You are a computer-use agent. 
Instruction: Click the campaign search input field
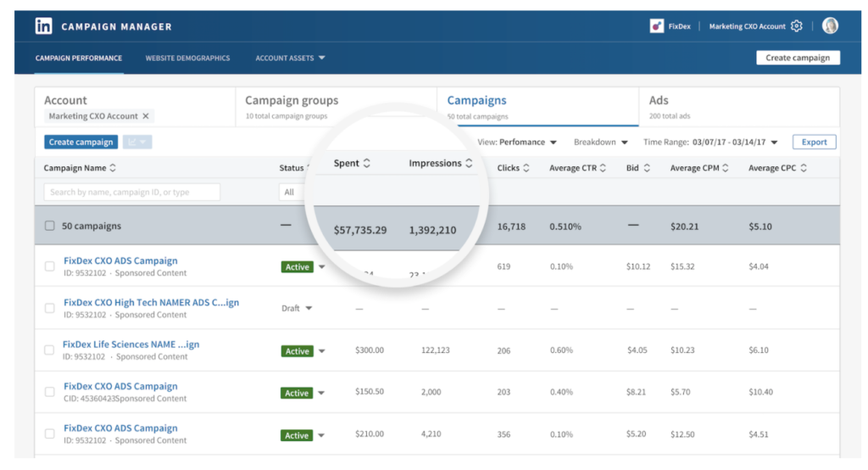coord(131,192)
